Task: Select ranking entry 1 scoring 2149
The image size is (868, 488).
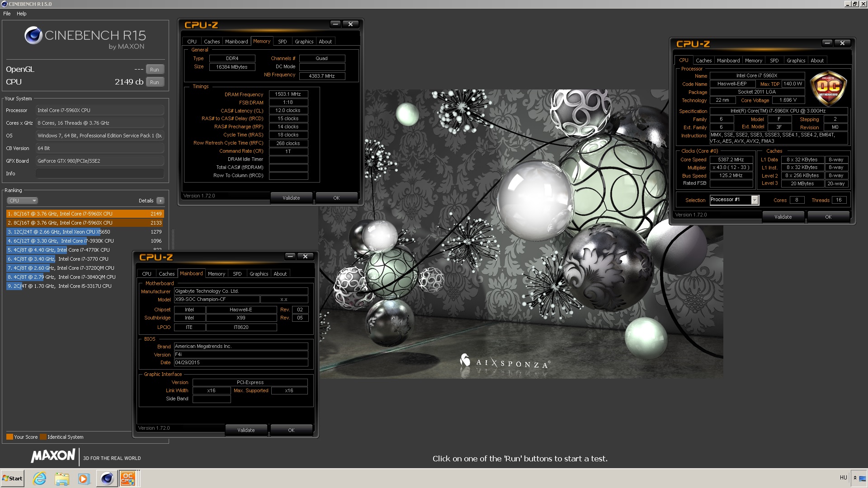Action: (85, 214)
